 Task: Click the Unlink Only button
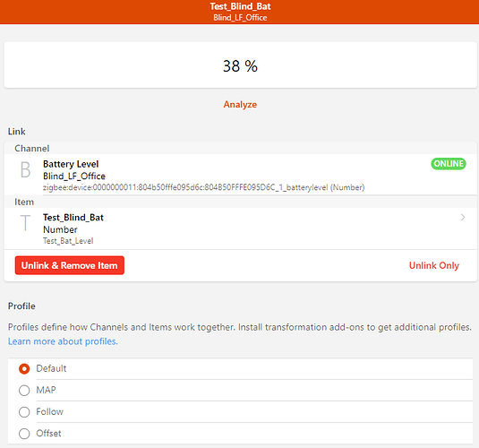[434, 265]
